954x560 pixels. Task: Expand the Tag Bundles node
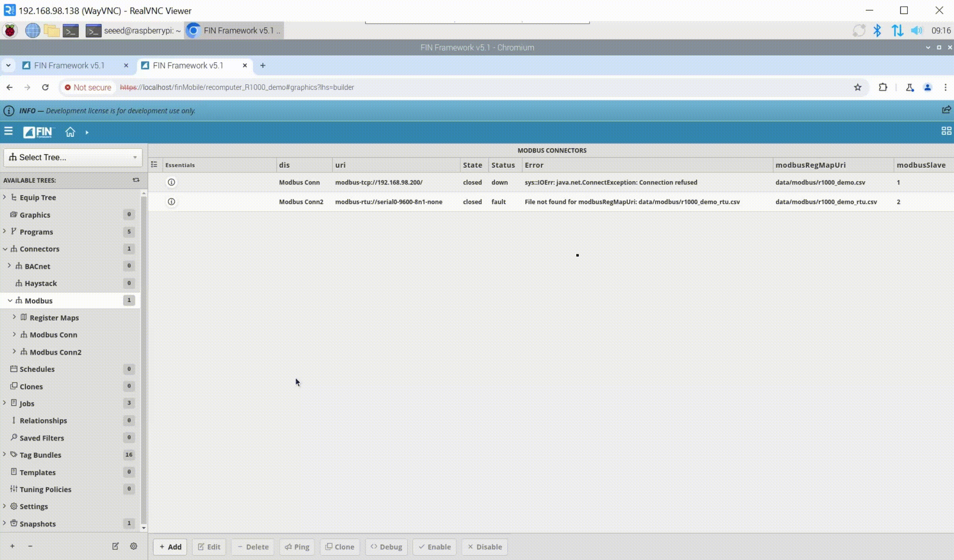pyautogui.click(x=4, y=454)
